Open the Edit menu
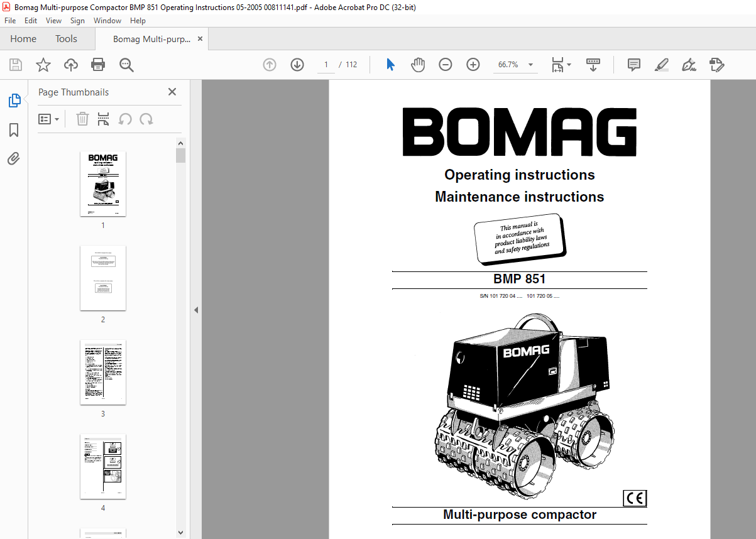Viewport: 756px width, 539px height. [x=31, y=21]
